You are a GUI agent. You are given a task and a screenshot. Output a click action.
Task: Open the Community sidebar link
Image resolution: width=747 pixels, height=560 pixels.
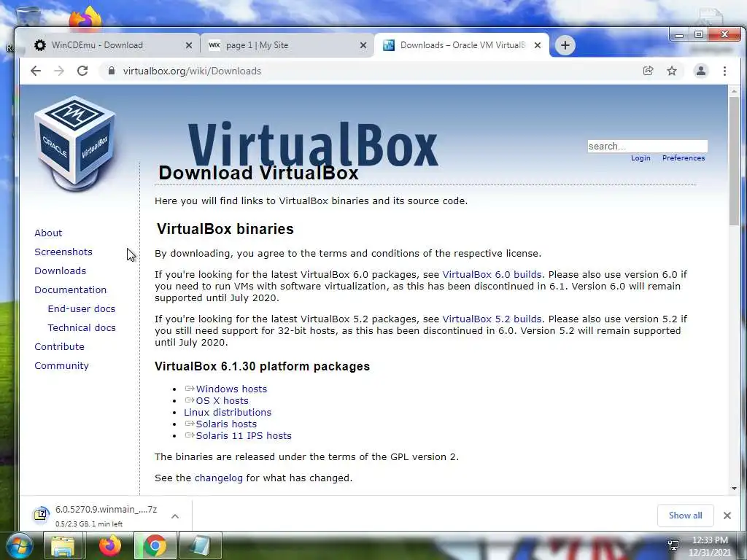pyautogui.click(x=61, y=366)
